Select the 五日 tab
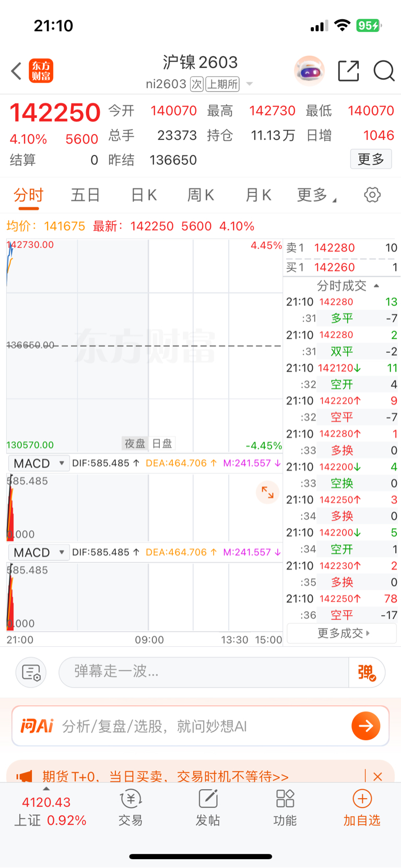Screen dimensions: 401x868 coord(86,195)
